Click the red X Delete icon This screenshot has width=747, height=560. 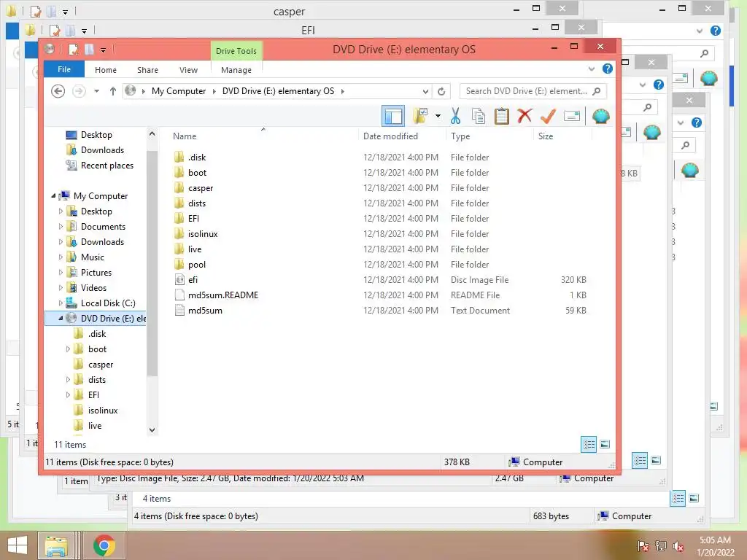525,116
